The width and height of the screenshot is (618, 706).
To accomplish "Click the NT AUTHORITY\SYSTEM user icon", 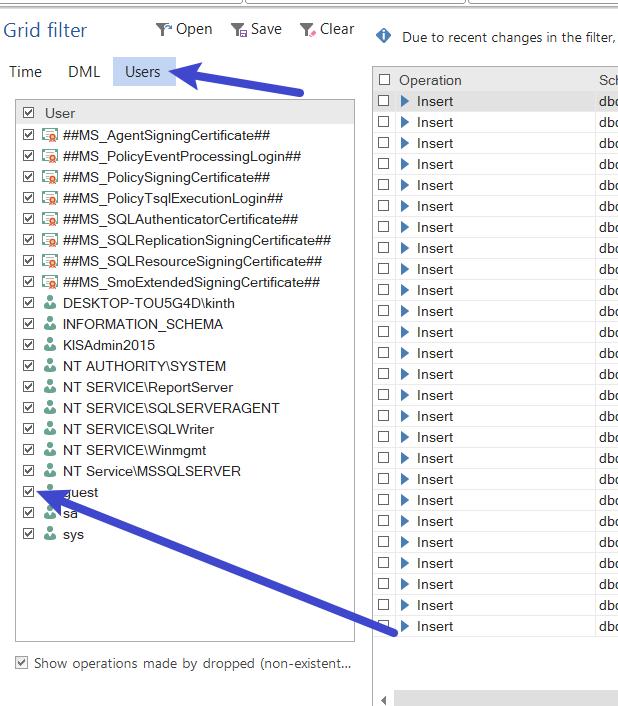I will pos(50,365).
